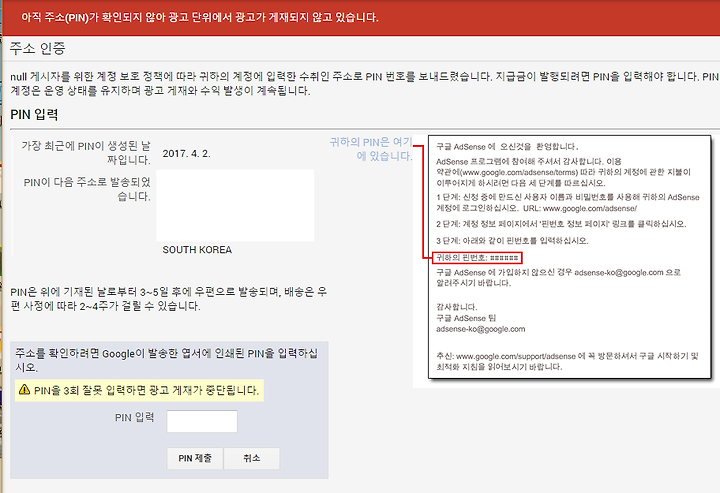Click the 귀하의 PIN은 여기에 있습니다 label
This screenshot has height=493, width=720.
[371, 149]
